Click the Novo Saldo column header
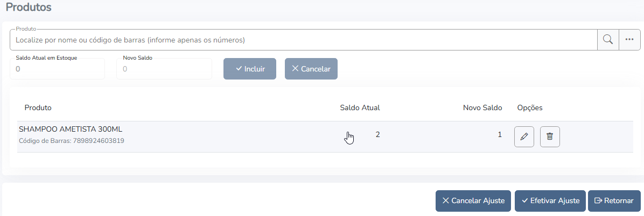Screen dimensions: 644x216 [482, 107]
